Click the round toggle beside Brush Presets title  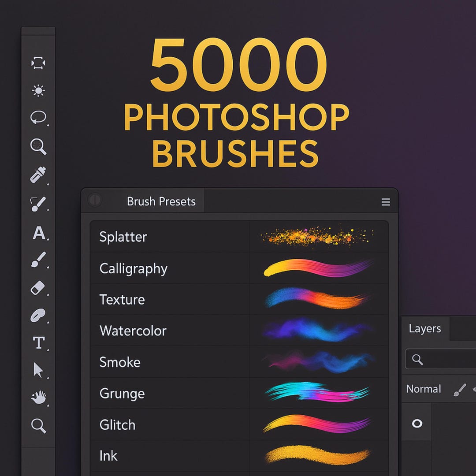coord(95,201)
